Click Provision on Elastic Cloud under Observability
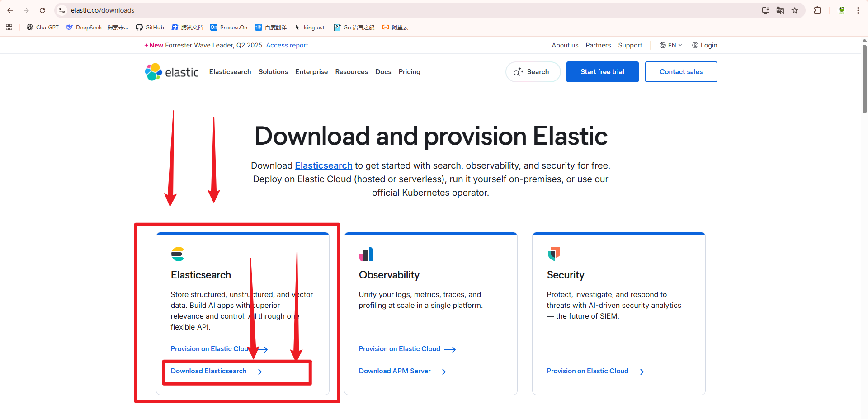Screen dimensions: 868x419 coord(407,349)
